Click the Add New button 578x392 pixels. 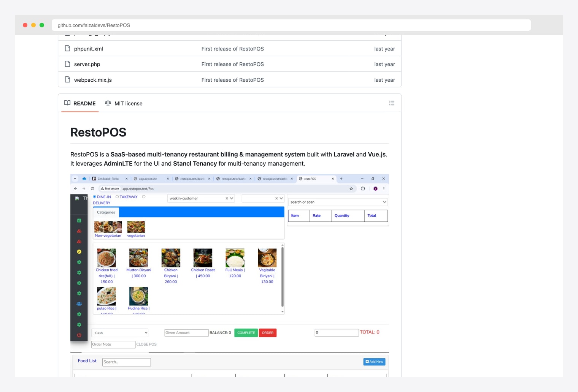tap(374, 362)
